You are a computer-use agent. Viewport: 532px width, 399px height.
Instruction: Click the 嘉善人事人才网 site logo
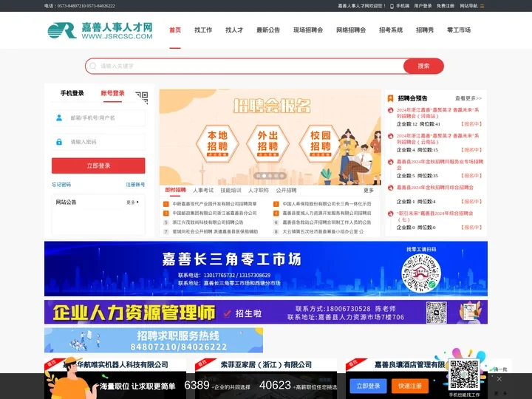(x=100, y=30)
